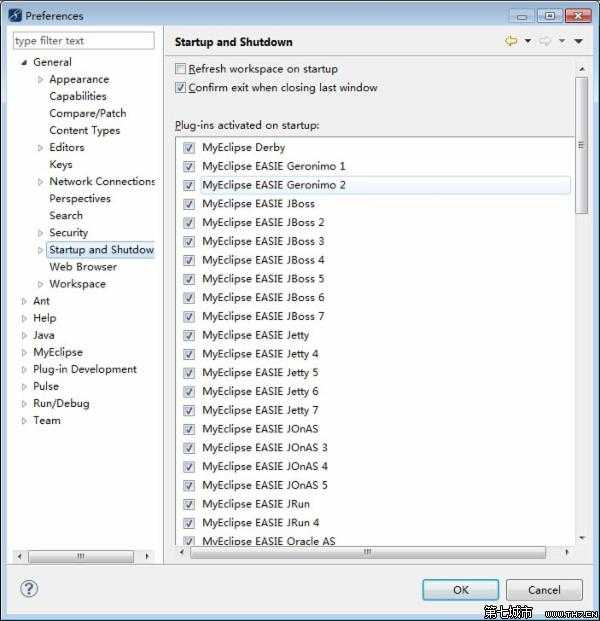Open the Keys preferences page
Viewport: 600px width, 621px height.
pyautogui.click(x=61, y=165)
